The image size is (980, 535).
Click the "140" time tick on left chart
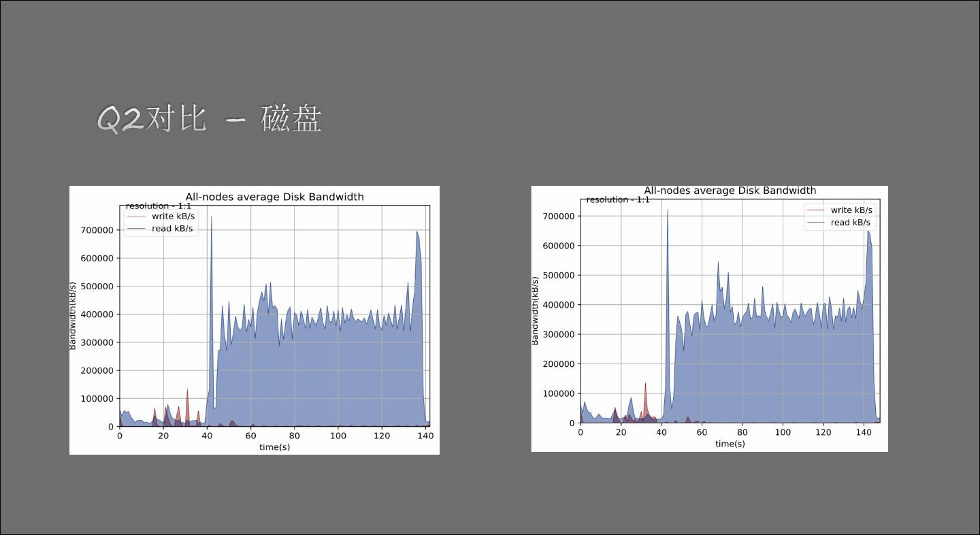coord(425,436)
